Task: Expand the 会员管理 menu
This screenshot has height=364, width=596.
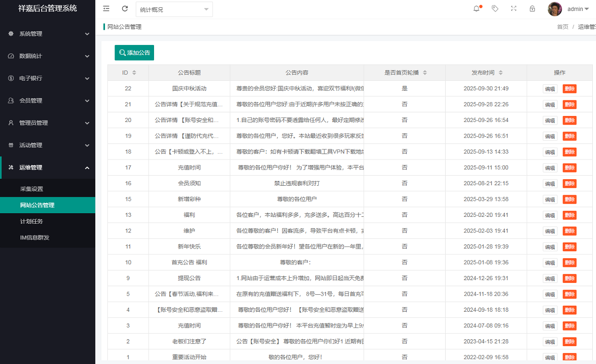Action: tap(48, 101)
